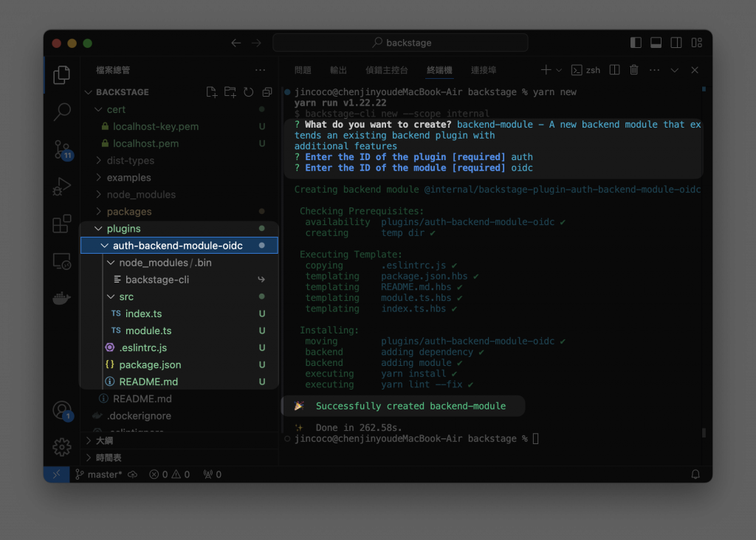The height and width of the screenshot is (540, 756).
Task: Open the terminal launch profile dropdown
Action: [x=559, y=70]
